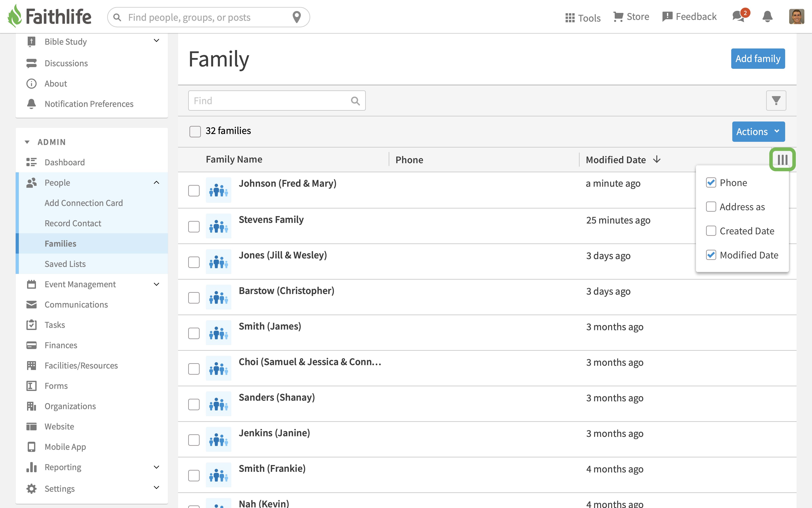This screenshot has width=812, height=508.
Task: Open Saved Lists menu item
Action: [65, 264]
